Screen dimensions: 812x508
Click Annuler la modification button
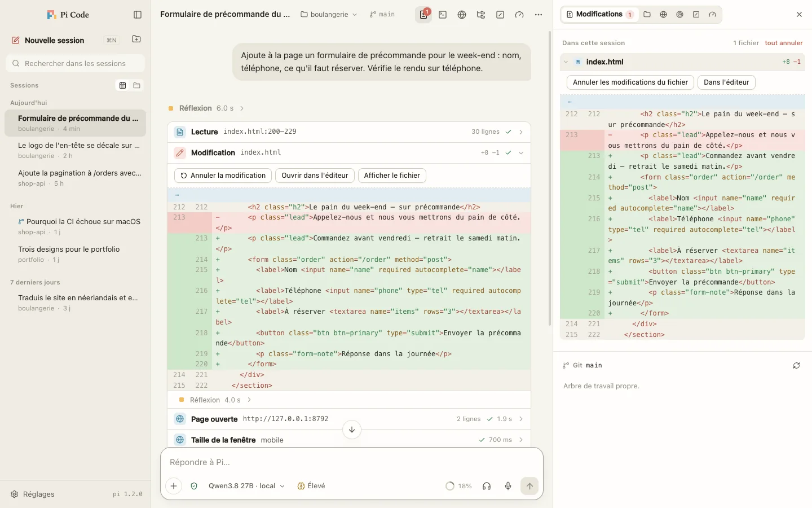(223, 176)
